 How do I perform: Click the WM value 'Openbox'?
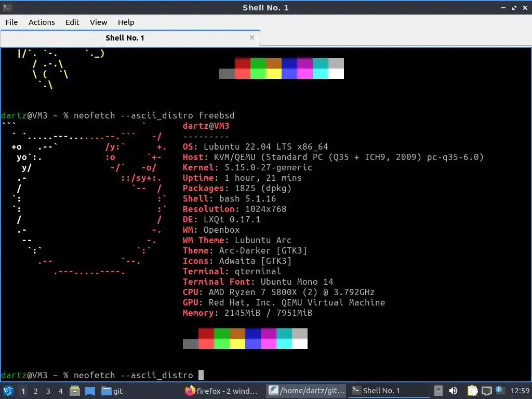coord(221,230)
